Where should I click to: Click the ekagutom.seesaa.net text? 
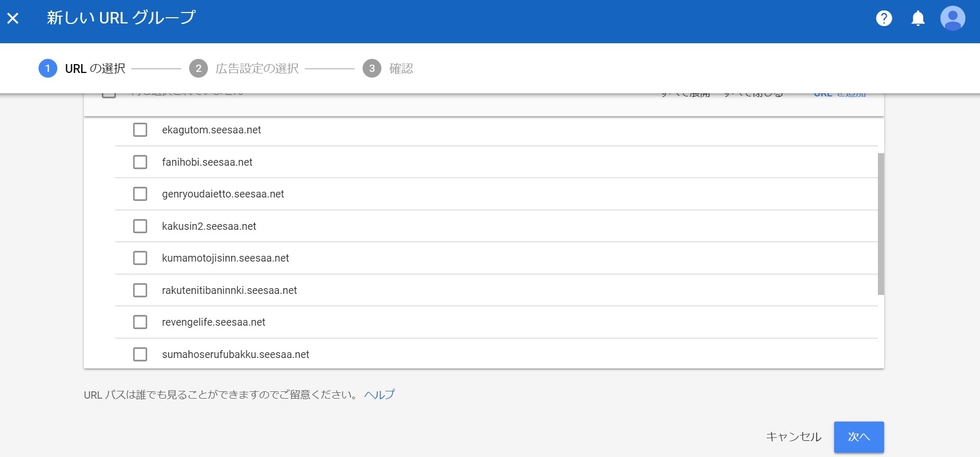coord(212,130)
